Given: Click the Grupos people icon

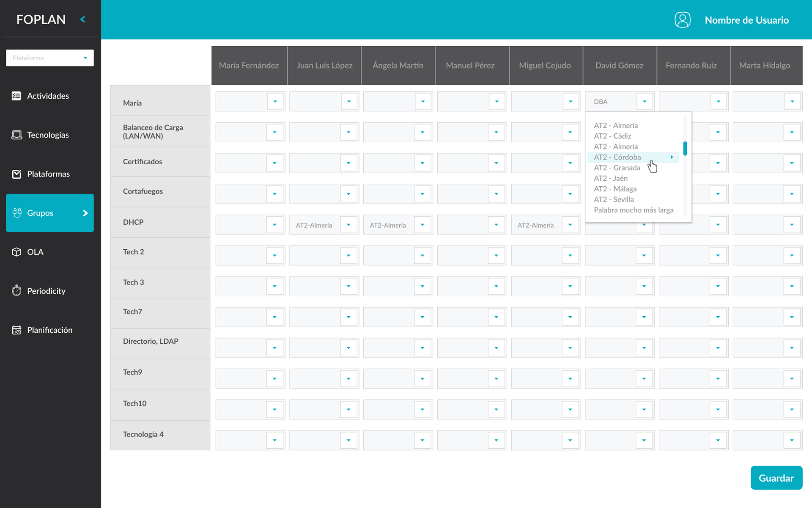Looking at the screenshot, I should pos(17,213).
